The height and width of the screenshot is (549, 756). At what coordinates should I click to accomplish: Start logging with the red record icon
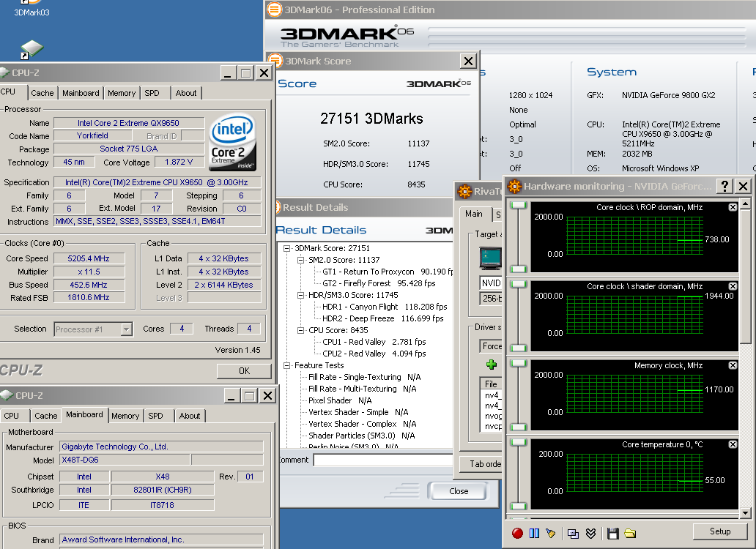(x=517, y=533)
